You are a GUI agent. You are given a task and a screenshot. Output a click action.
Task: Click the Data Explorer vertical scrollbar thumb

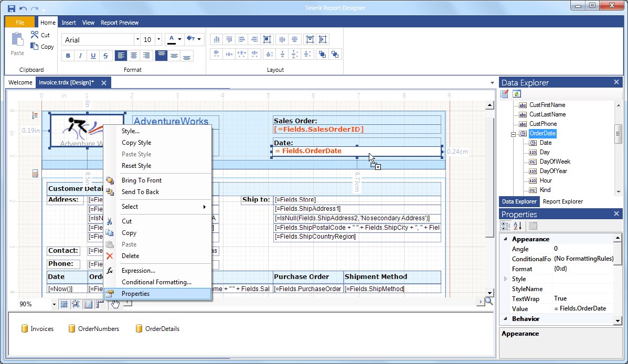coord(618,133)
